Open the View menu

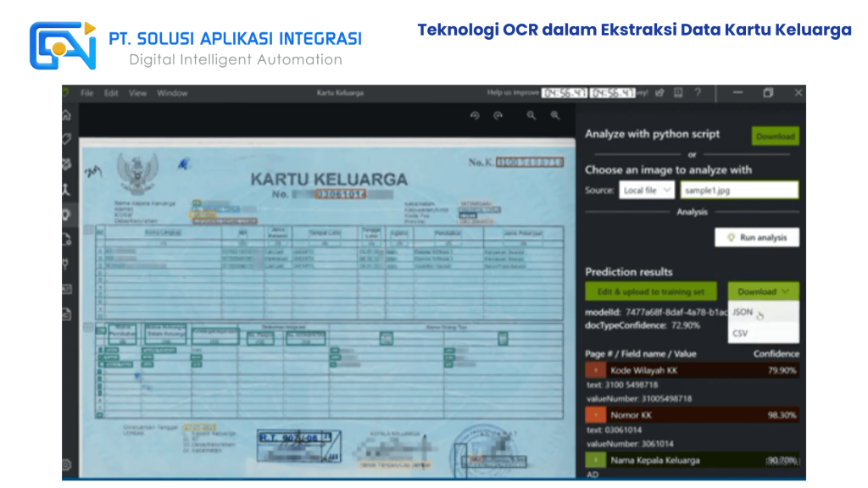[x=137, y=93]
